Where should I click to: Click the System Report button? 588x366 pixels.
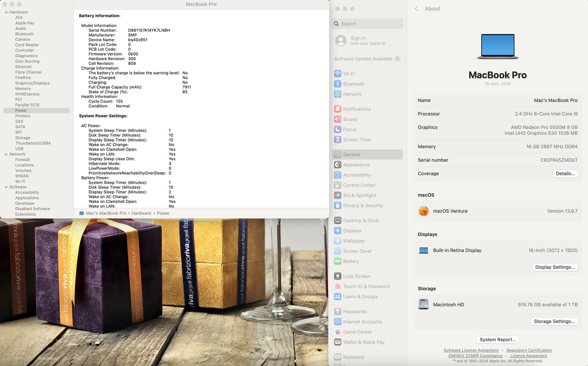[x=497, y=340]
